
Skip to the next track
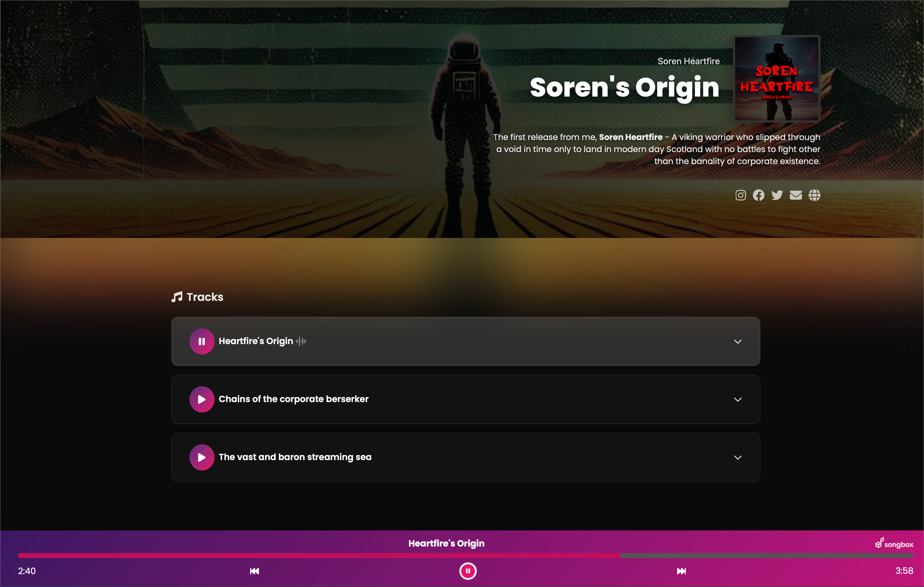(681, 571)
